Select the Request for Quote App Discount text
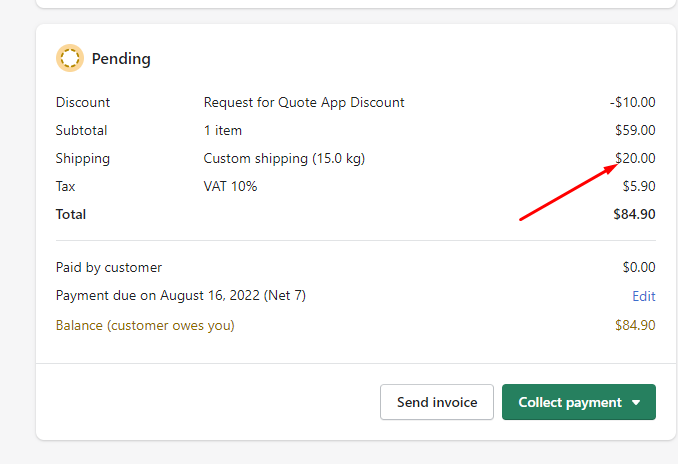 (304, 102)
